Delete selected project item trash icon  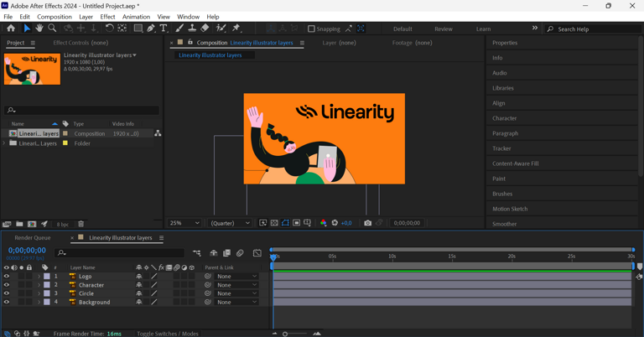80,224
